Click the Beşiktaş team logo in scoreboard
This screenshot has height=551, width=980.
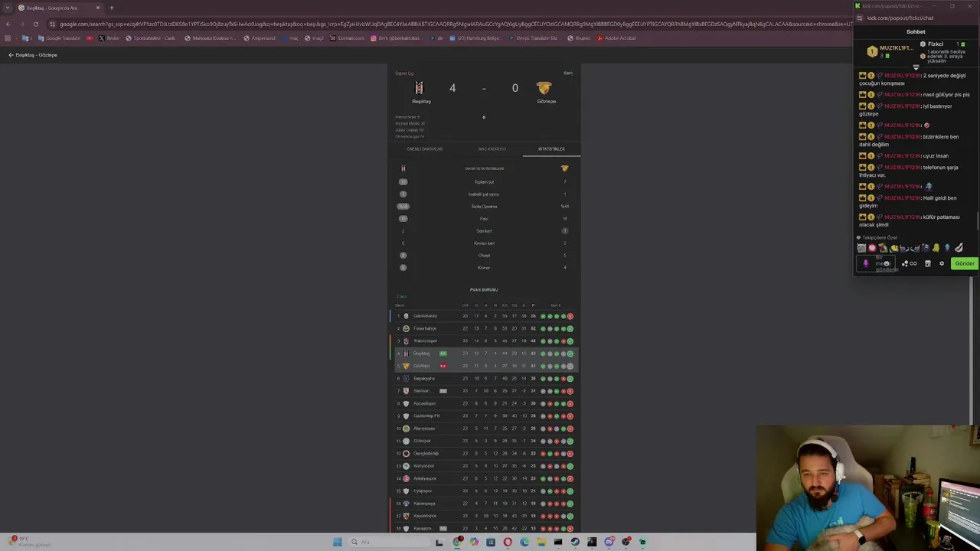[x=419, y=88]
